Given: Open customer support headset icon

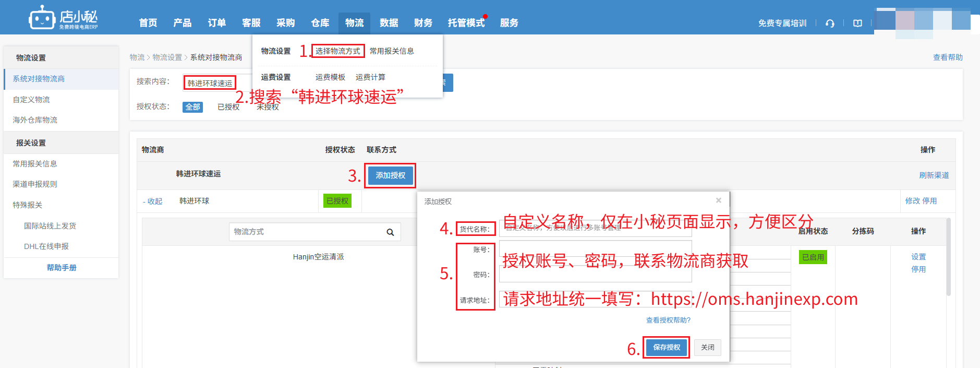Looking at the screenshot, I should [x=830, y=23].
